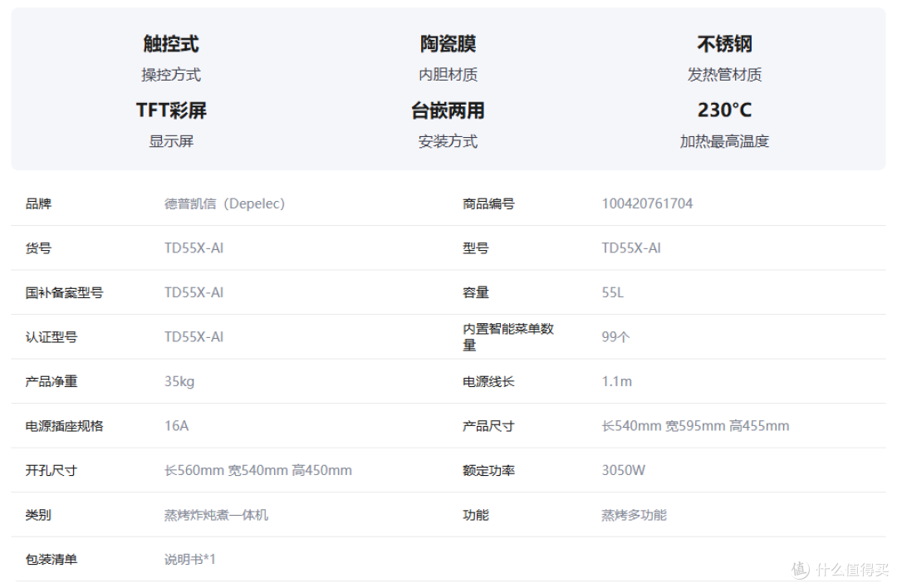
Task: Click the 发热管材质 label
Action: tap(724, 75)
